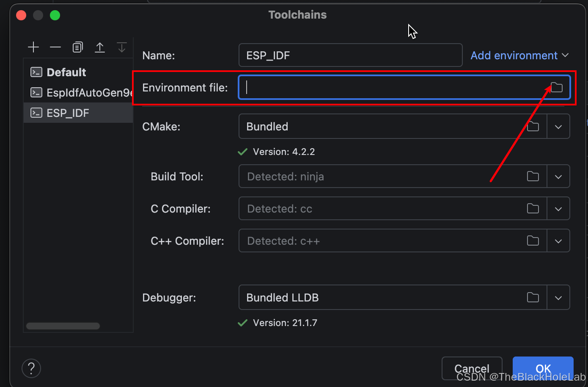Browse for CMake executable folder icon
This screenshot has width=588, height=387.
pos(533,126)
